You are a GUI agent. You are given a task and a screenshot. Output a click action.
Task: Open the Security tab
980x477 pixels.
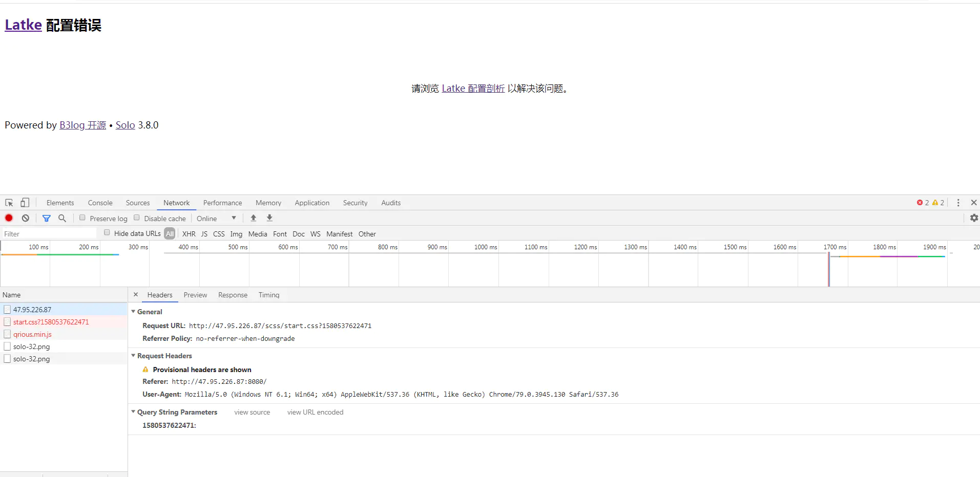pyautogui.click(x=356, y=203)
